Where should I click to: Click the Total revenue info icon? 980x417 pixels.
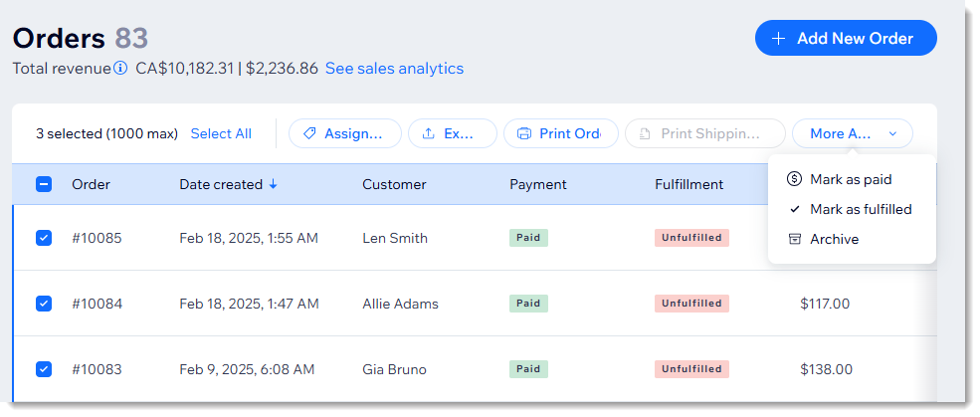[x=120, y=68]
